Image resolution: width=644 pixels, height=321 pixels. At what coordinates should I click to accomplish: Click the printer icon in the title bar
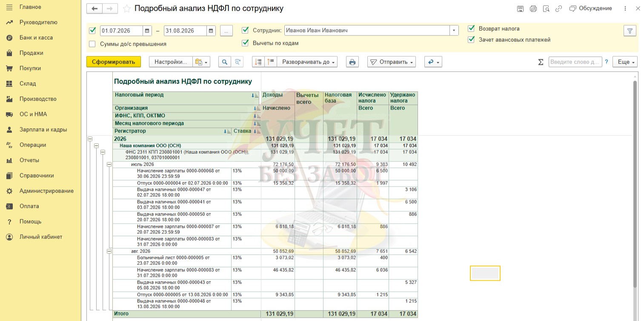533,9
